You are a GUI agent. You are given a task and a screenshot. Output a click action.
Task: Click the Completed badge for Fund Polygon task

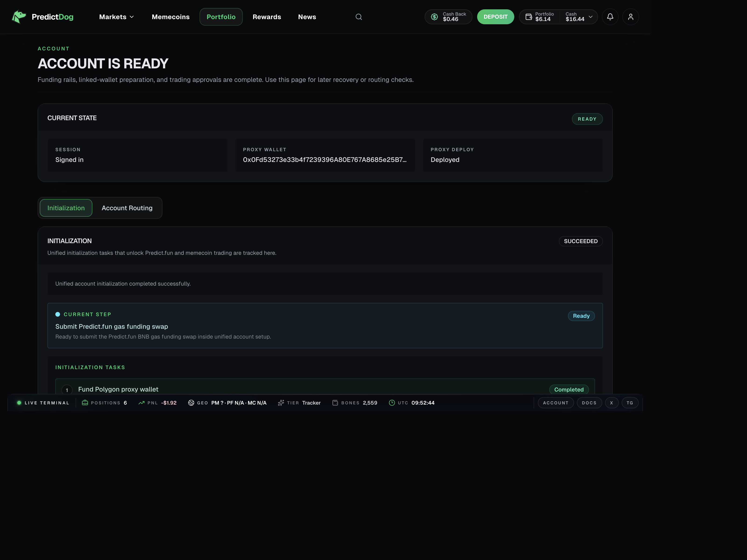click(x=569, y=389)
